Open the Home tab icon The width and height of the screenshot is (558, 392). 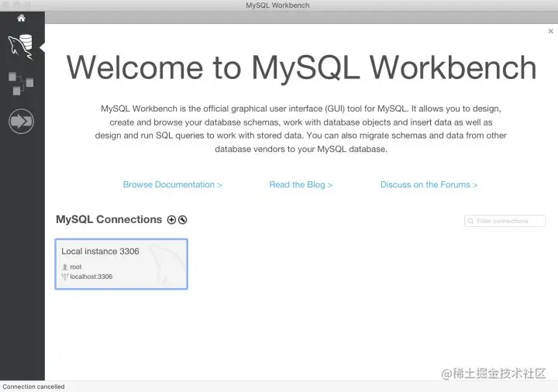(x=22, y=18)
